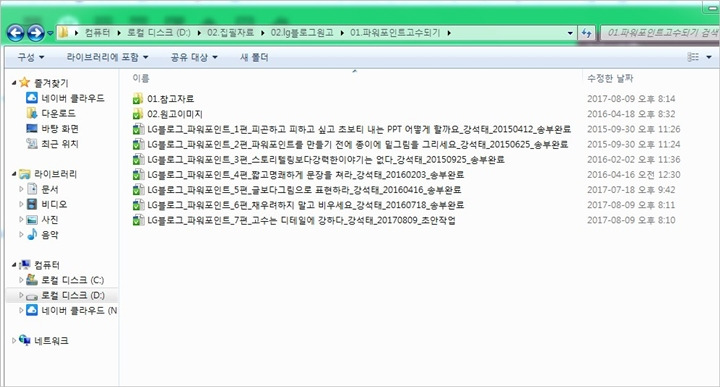Click the 다운로드 folder icon
The width and height of the screenshot is (720, 387).
(x=32, y=113)
